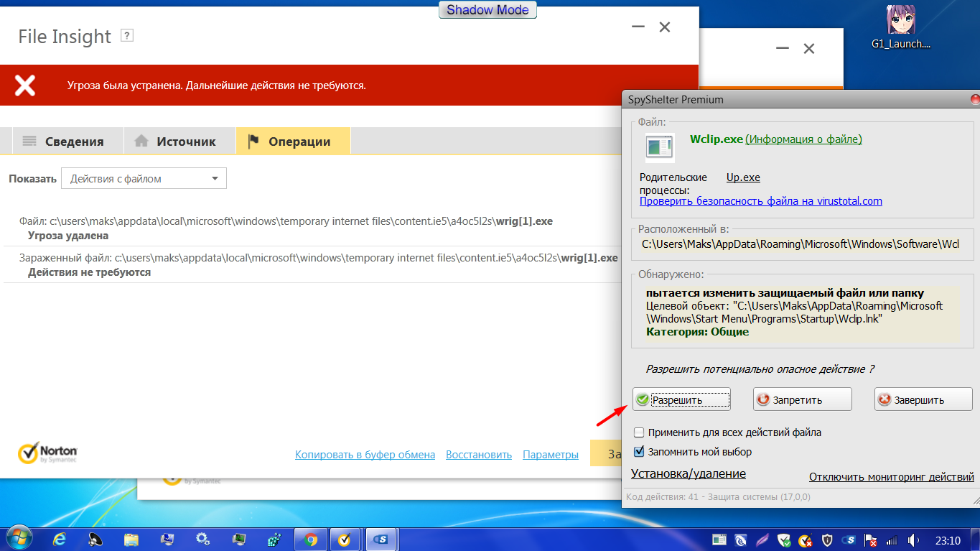The height and width of the screenshot is (551, 980).
Task: Click the 'Угроза удалена' status text
Action: pos(68,236)
